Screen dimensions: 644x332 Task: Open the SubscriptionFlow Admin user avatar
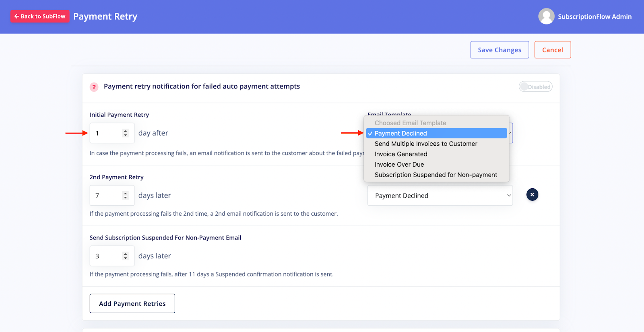(x=546, y=16)
